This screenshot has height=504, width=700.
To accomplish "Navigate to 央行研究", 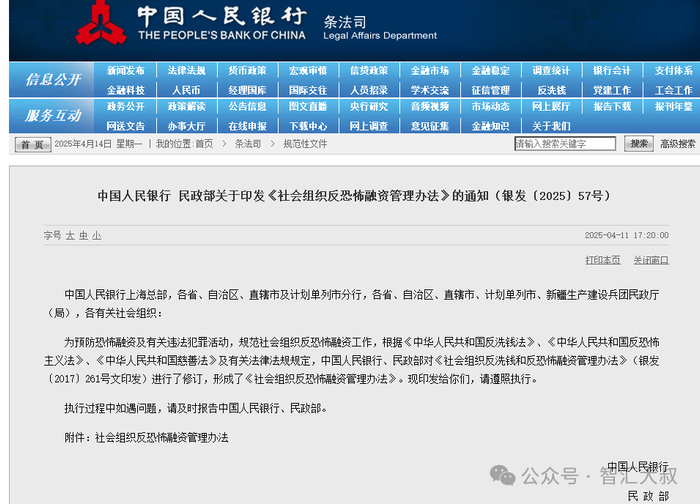I will (369, 107).
